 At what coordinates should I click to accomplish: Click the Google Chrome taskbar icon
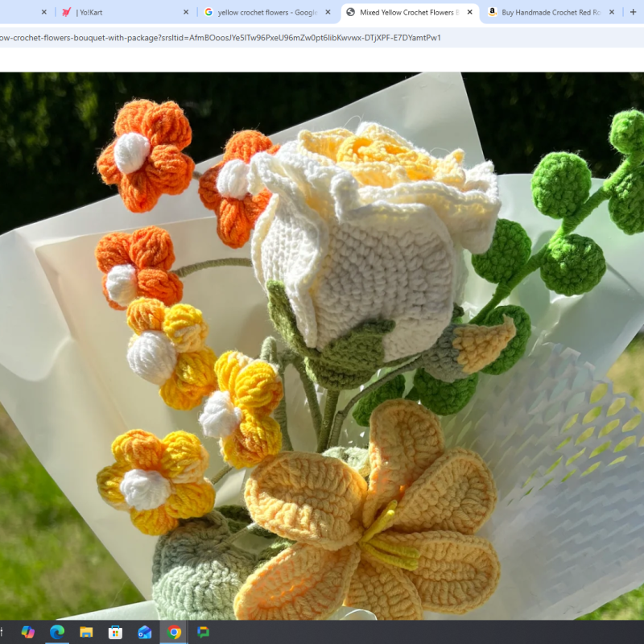click(x=174, y=633)
